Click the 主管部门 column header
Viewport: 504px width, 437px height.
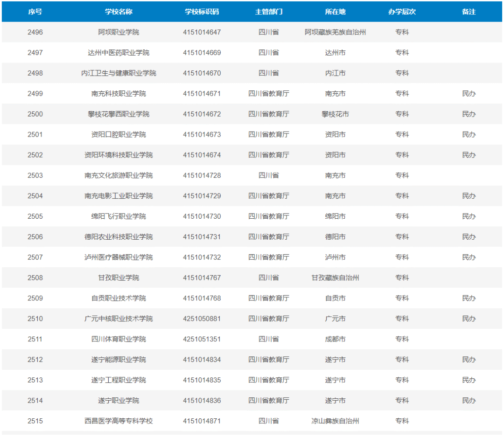pyautogui.click(x=269, y=12)
